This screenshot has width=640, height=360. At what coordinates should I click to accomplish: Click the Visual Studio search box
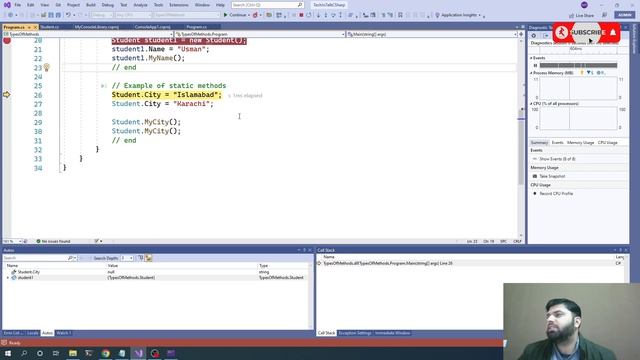pos(267,5)
